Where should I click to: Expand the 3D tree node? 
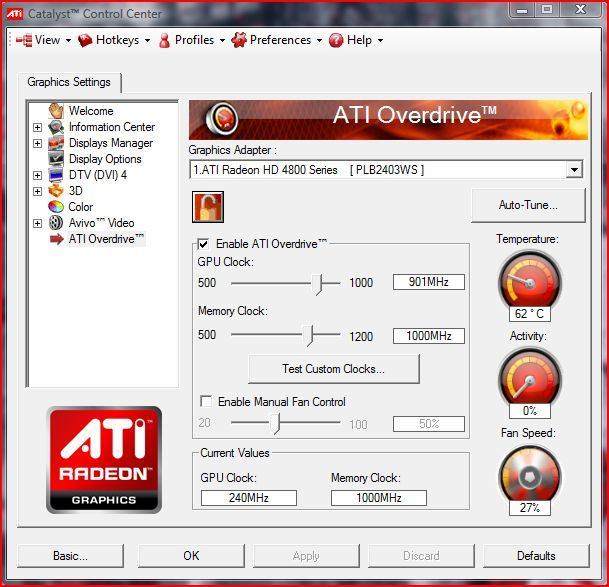tap(37, 191)
